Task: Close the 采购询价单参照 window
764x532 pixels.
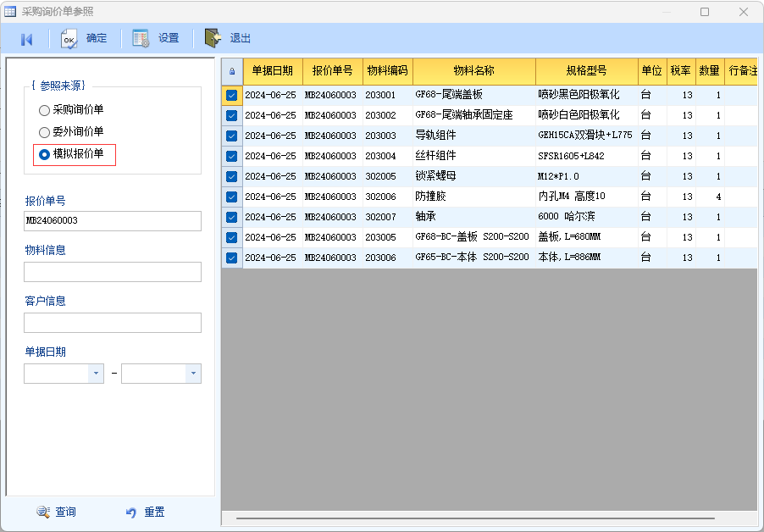Action: click(744, 12)
